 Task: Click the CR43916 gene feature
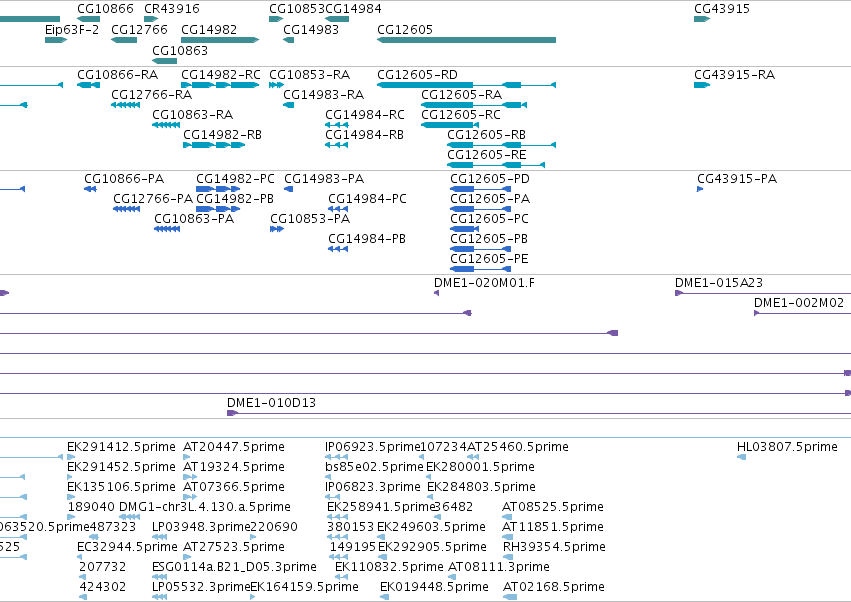coord(151,19)
